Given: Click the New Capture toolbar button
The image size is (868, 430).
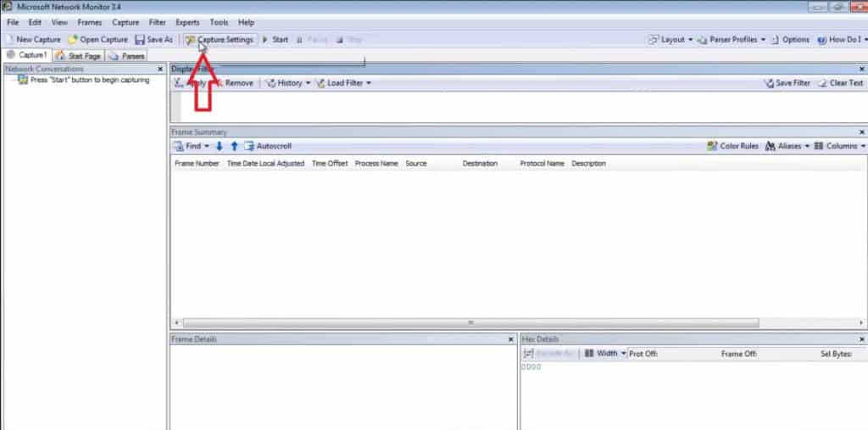Looking at the screenshot, I should pos(33,40).
